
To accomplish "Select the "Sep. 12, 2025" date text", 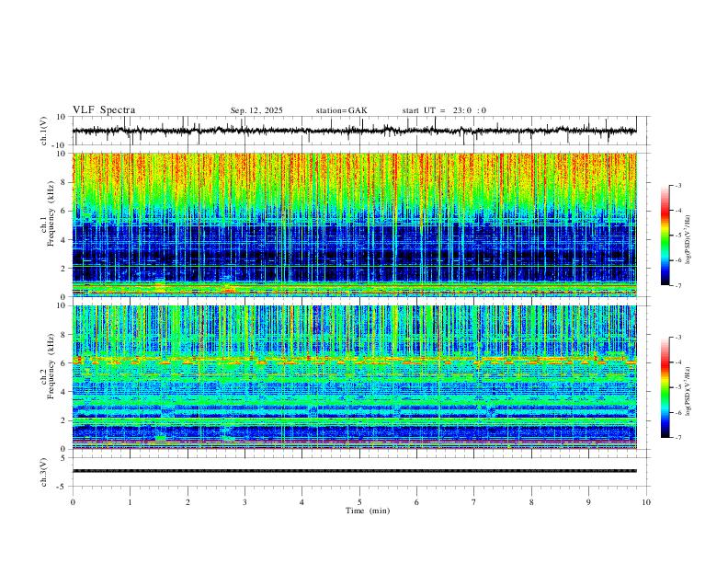I will [x=256, y=110].
